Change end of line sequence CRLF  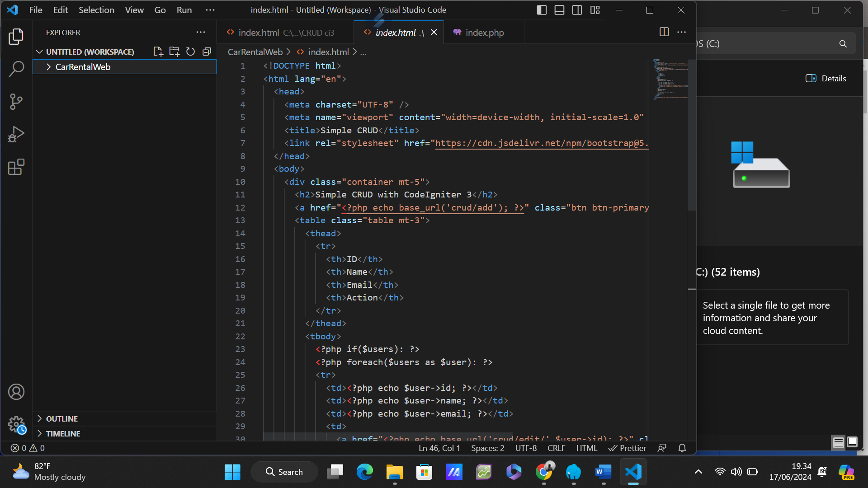[556, 448]
